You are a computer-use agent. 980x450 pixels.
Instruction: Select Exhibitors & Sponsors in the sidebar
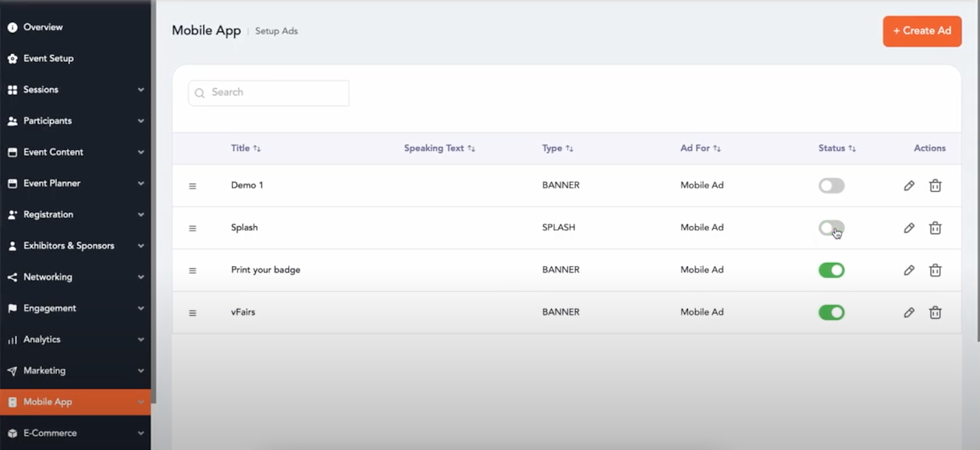click(75, 246)
